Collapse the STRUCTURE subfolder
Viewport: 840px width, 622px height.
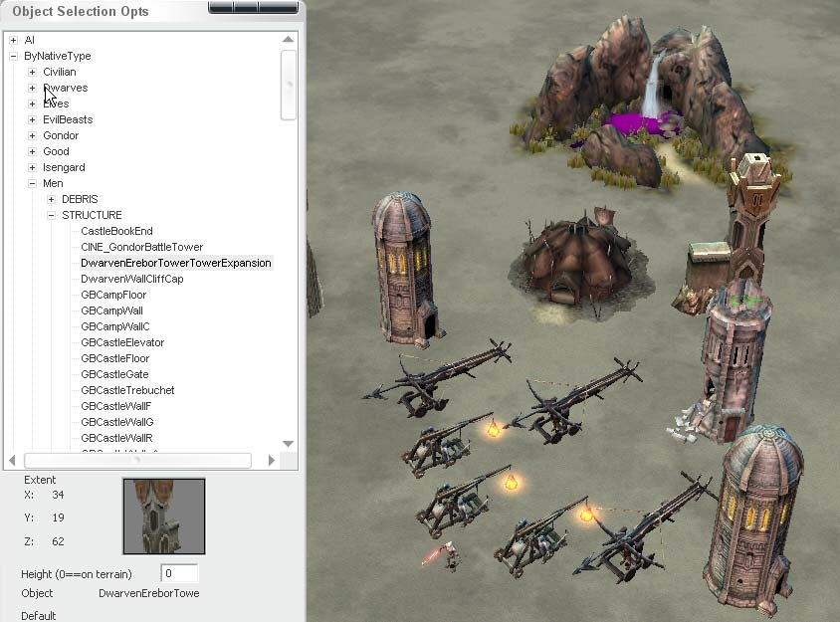pyautogui.click(x=51, y=215)
